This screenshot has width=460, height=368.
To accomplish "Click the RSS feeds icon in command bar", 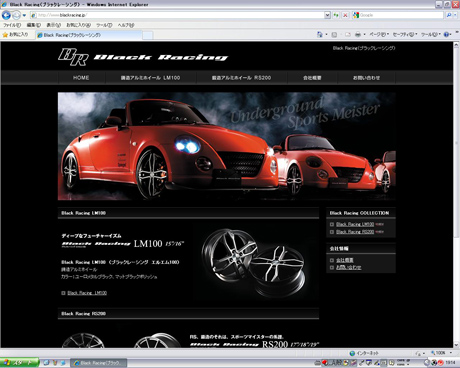I will [334, 34].
